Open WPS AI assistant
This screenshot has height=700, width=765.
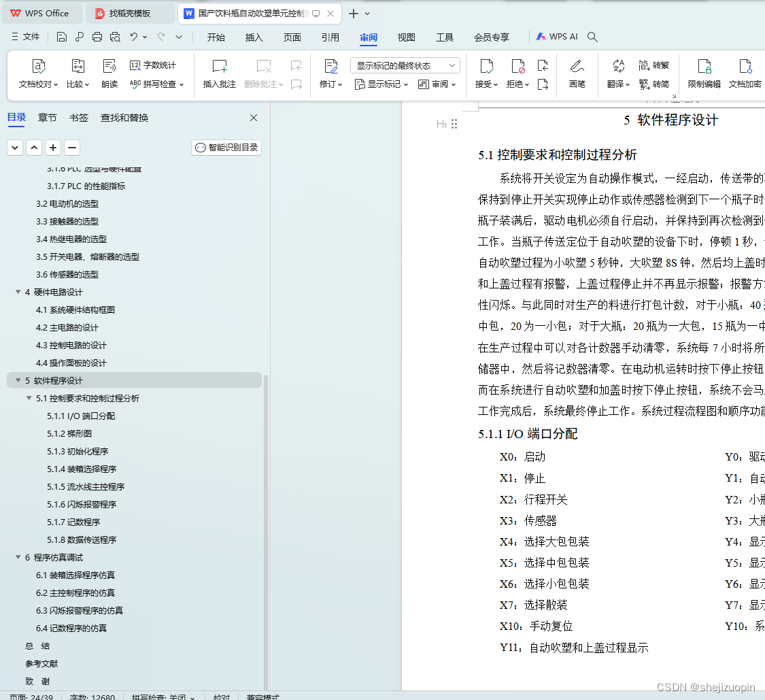(x=557, y=37)
